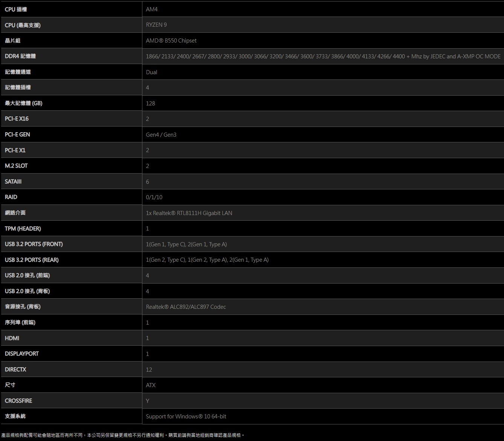Image resolution: width=504 pixels, height=441 pixels.
Task: Click the SATAIII row label
Action: pyautogui.click(x=13, y=182)
